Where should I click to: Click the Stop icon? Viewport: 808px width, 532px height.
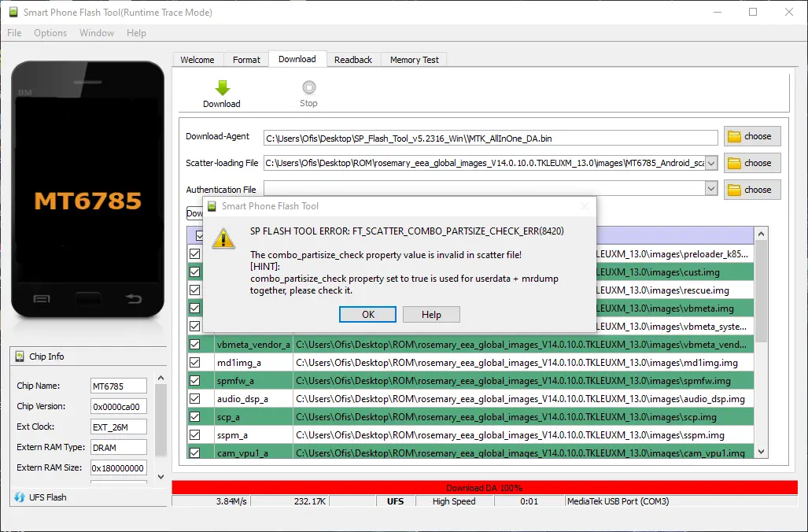click(x=308, y=87)
